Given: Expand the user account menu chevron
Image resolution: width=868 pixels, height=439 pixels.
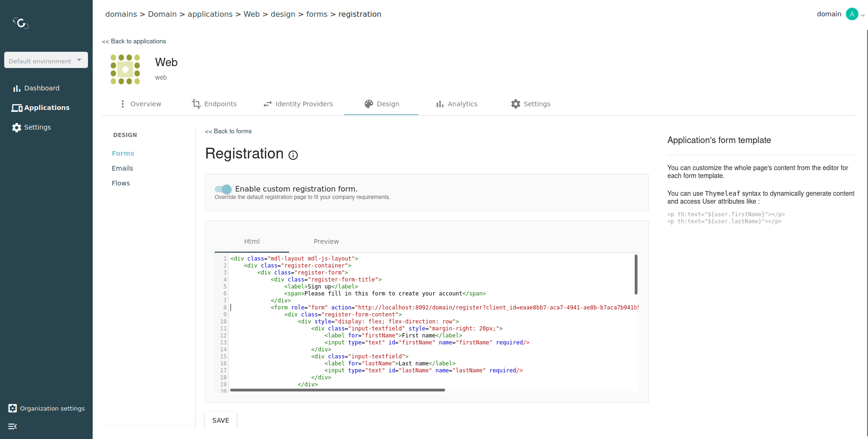Looking at the screenshot, I should pyautogui.click(x=863, y=15).
